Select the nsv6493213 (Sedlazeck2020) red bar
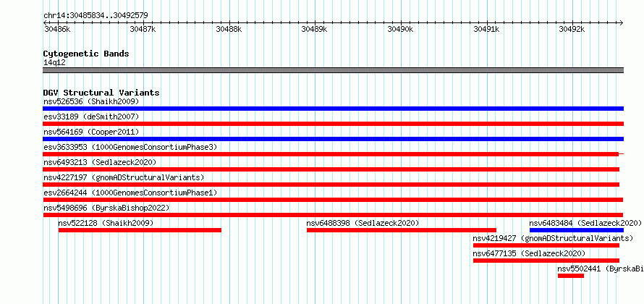Viewport: 644px width, 304px height. click(331, 169)
